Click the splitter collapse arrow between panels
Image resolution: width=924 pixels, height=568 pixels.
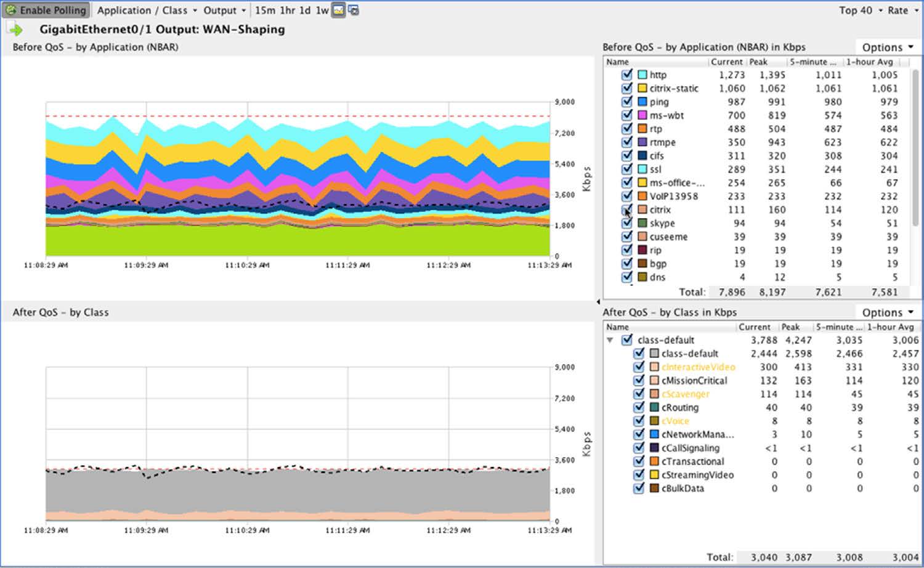(598, 302)
